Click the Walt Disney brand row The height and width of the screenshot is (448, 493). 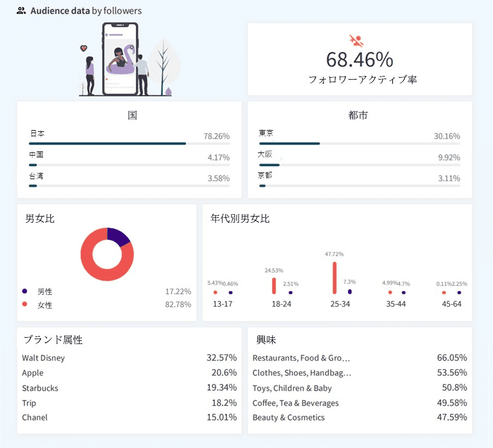(129, 358)
